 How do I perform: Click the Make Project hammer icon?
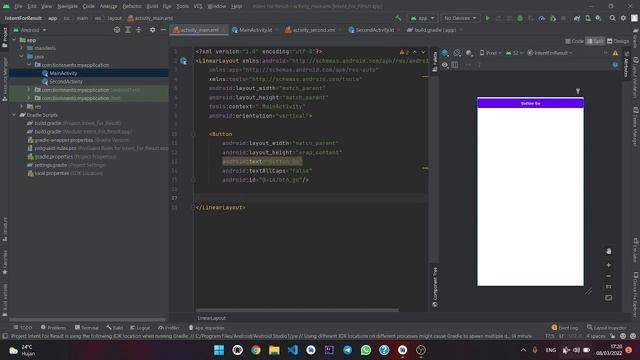coord(398,18)
